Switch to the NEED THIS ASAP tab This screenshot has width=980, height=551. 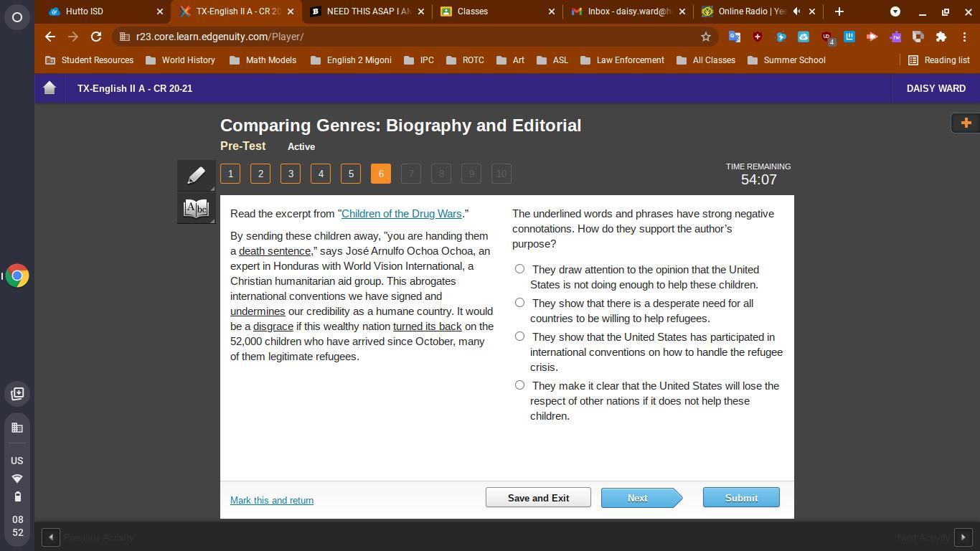click(x=366, y=11)
